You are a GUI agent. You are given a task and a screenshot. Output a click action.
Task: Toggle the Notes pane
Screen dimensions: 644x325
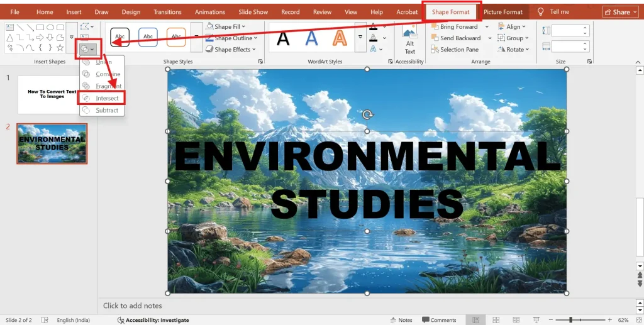(x=399, y=320)
